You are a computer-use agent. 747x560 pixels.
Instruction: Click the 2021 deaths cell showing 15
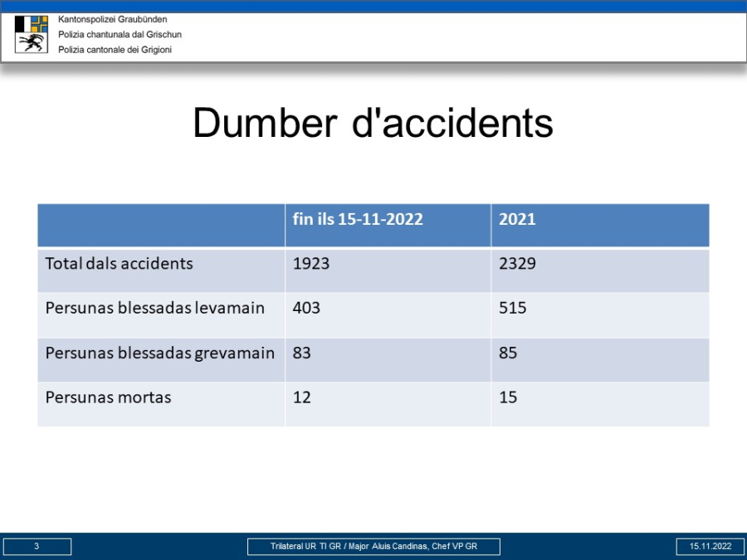(x=508, y=397)
